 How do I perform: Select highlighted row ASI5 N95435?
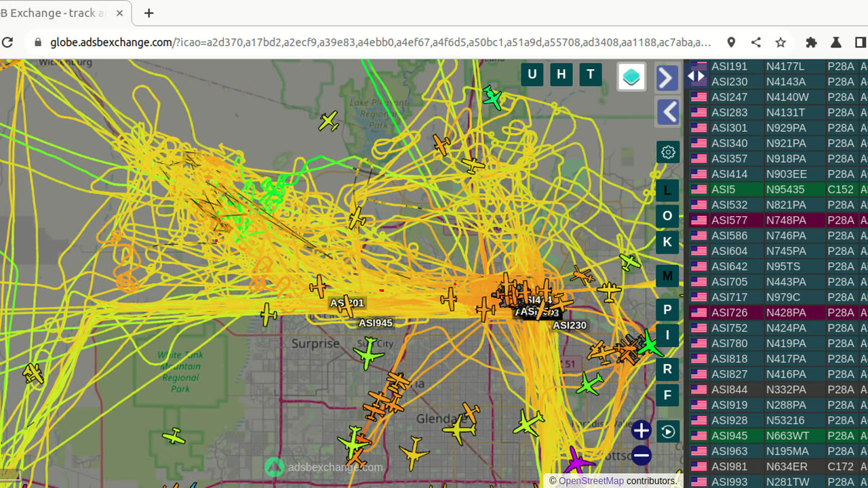pyautogui.click(x=778, y=190)
